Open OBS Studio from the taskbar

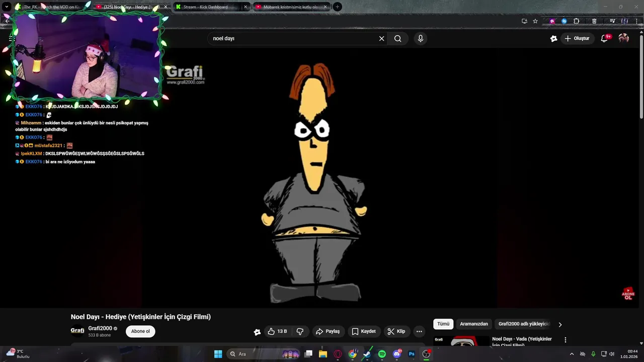[426, 354]
